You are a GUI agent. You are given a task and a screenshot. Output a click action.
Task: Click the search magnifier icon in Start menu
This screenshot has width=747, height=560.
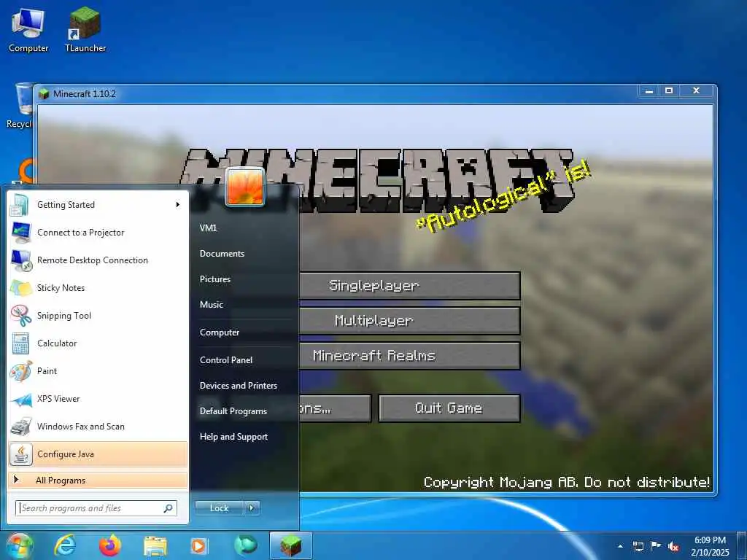(169, 508)
